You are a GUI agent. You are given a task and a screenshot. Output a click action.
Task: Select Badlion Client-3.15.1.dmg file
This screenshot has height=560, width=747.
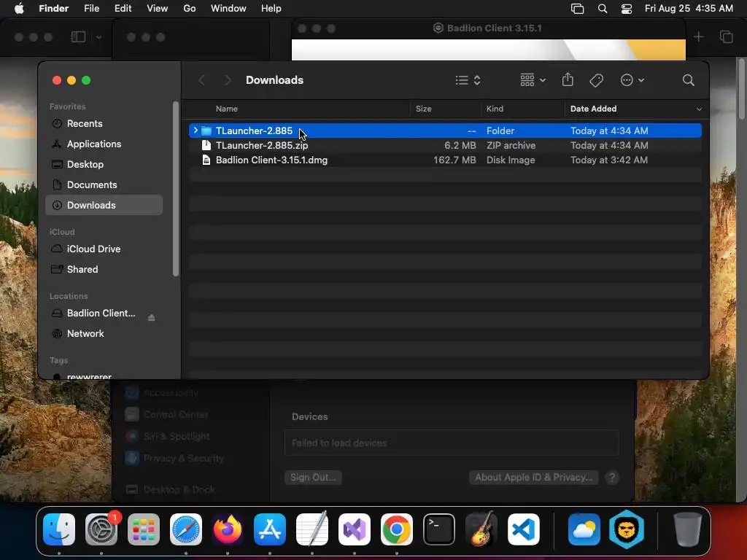tap(445, 160)
